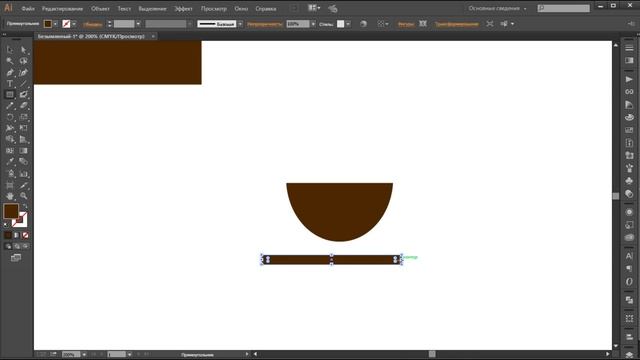Open the Файл menu
Image resolution: width=640 pixels, height=360 pixels.
28,9
